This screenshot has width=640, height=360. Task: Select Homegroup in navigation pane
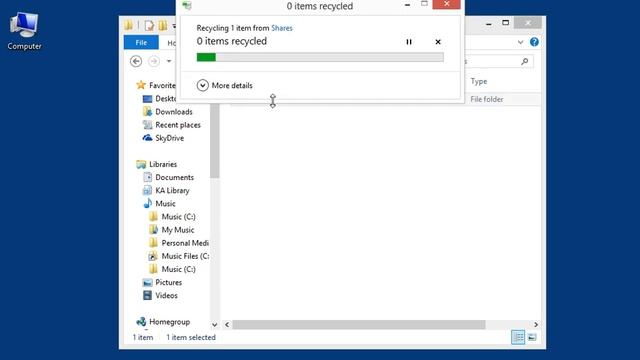click(x=163, y=322)
